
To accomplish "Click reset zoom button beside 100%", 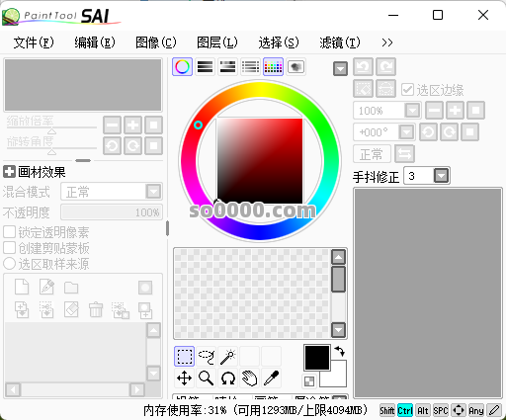I will [x=475, y=111].
